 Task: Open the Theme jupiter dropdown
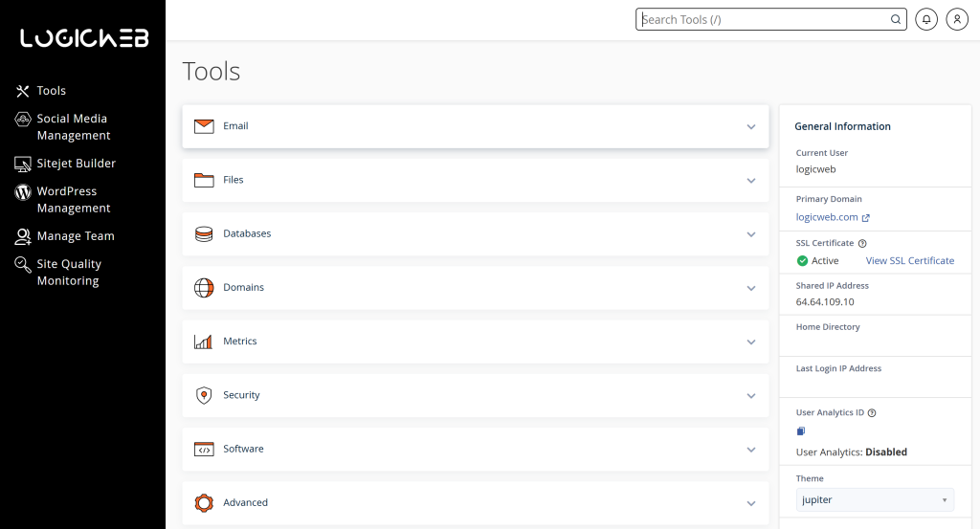875,499
